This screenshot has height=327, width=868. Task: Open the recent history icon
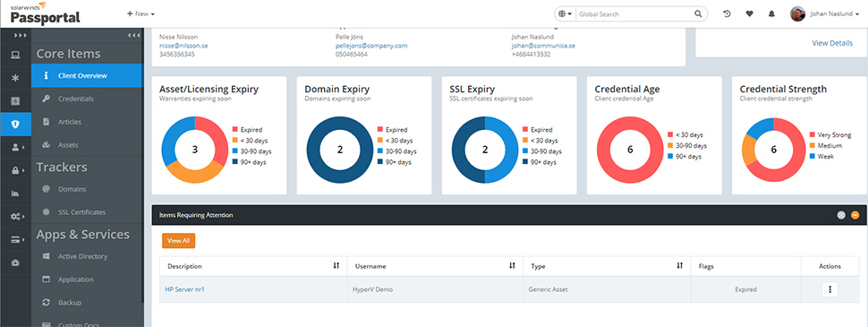point(727,13)
